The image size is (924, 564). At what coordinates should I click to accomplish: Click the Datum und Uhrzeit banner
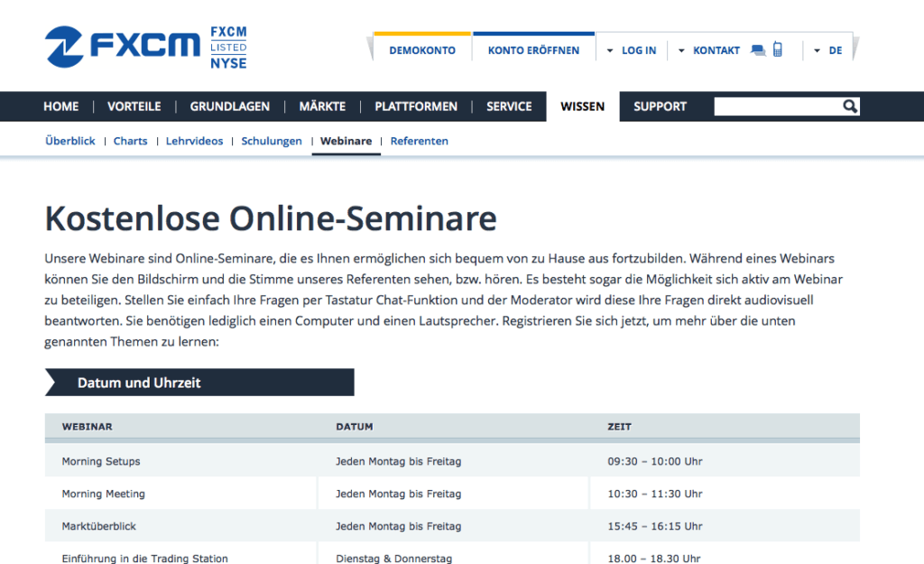click(199, 383)
